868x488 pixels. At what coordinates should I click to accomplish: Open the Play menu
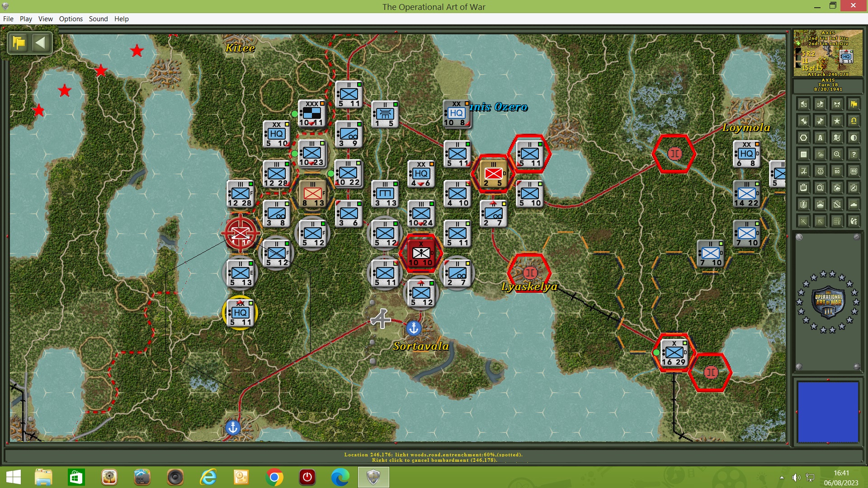(26, 19)
